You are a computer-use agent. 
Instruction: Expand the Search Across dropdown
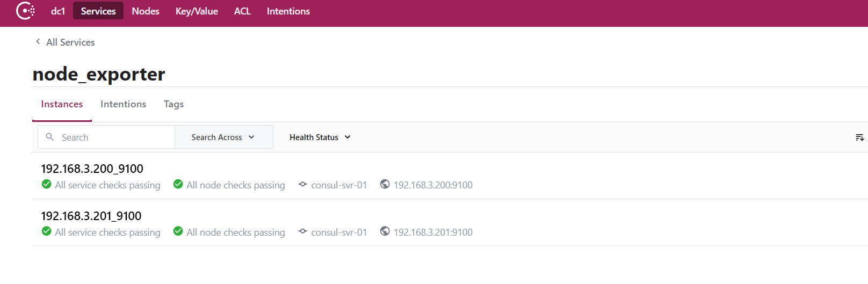tap(223, 137)
